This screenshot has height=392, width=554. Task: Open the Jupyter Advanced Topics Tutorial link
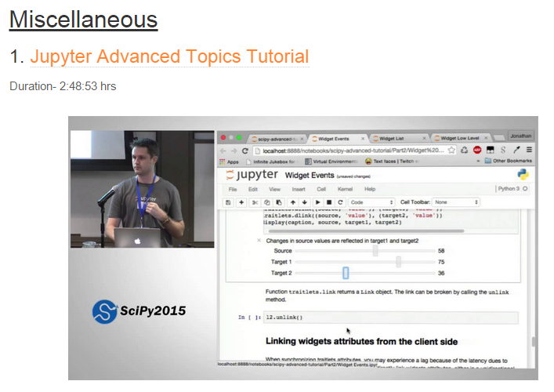(x=169, y=56)
